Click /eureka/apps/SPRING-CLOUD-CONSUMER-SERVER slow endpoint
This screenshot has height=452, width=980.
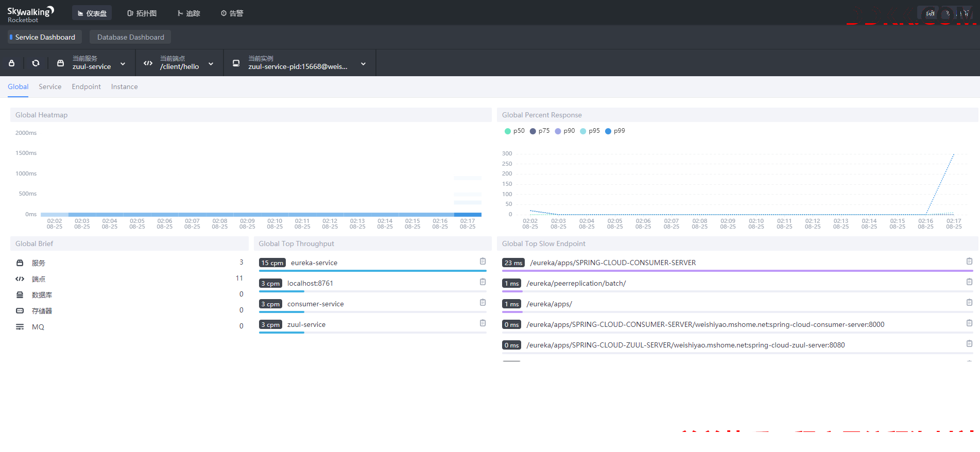coord(613,263)
